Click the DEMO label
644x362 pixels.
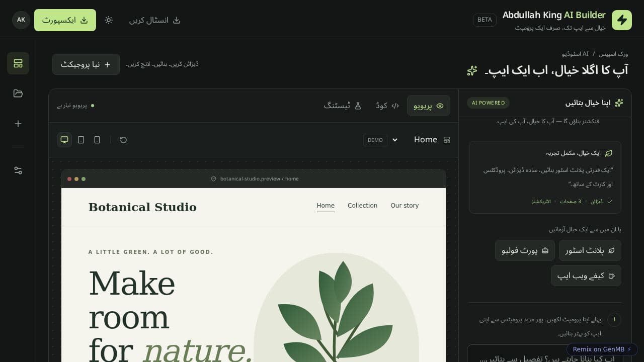(x=375, y=140)
